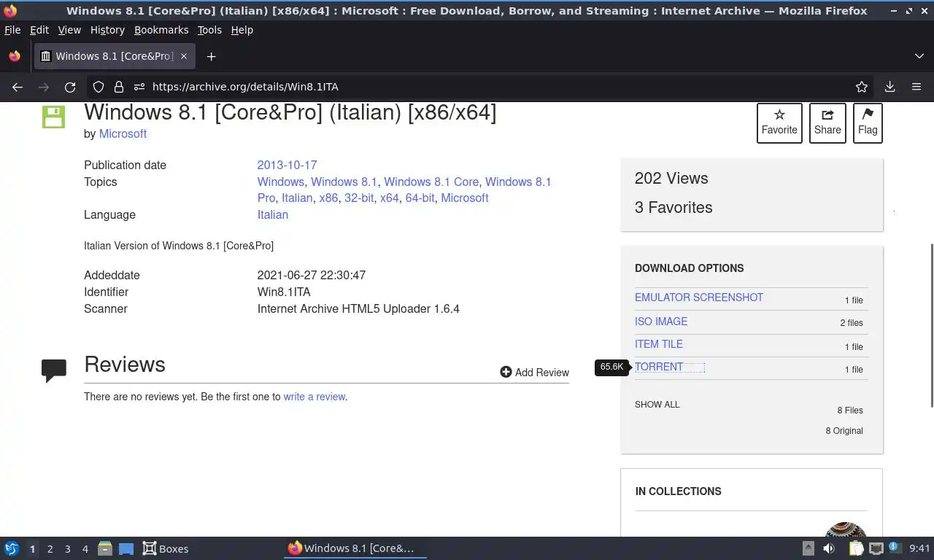Open the Edit menu
The image size is (934, 560).
(39, 30)
